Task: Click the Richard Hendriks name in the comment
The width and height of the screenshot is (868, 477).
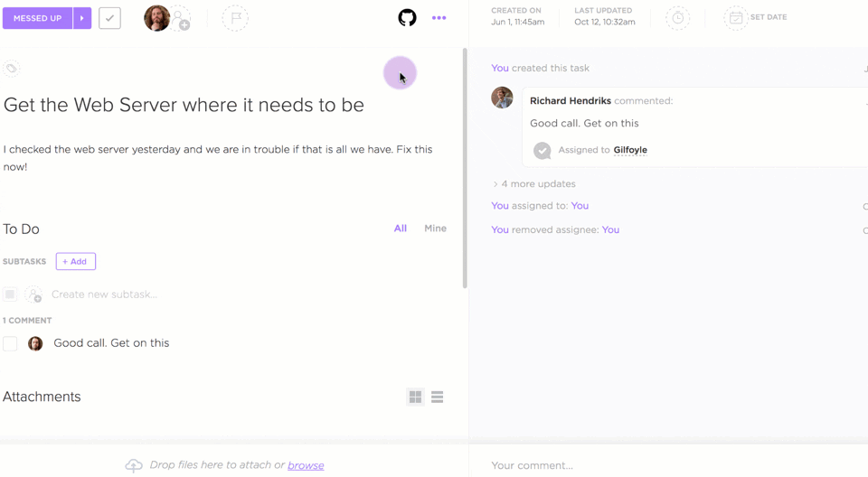Action: [571, 100]
